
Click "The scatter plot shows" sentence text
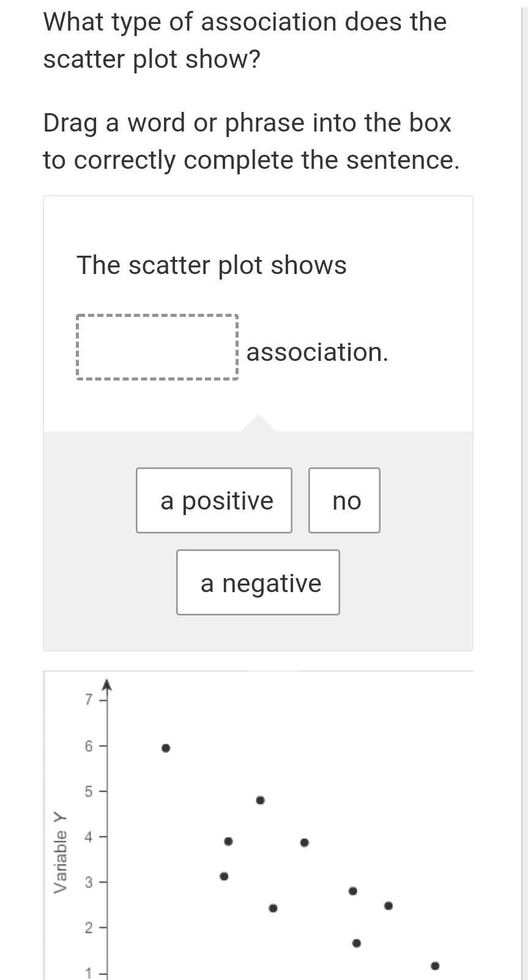212,265
